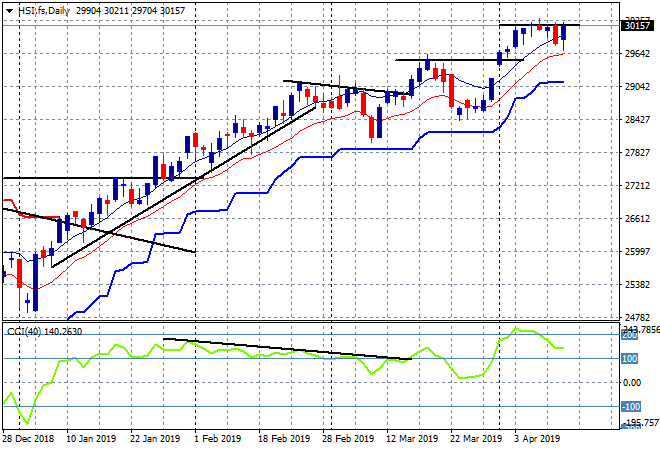This screenshot has width=660, height=450.
Task: Click the CCI -100 level label
Action: [x=631, y=407]
